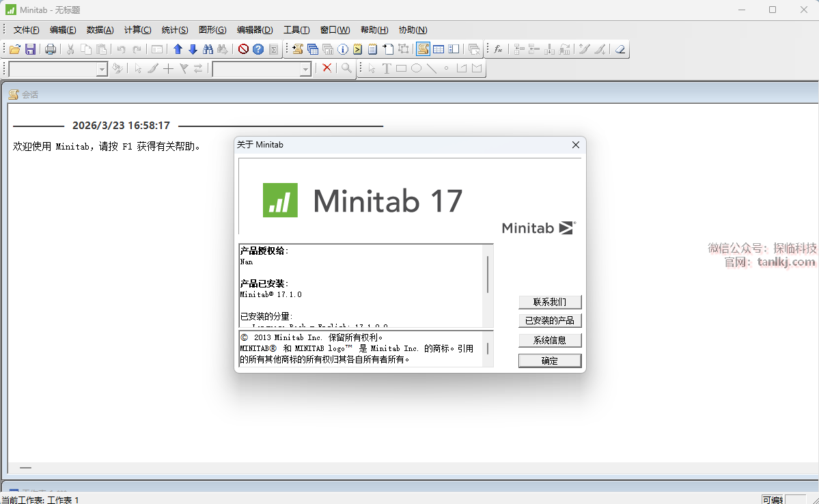819x504 pixels.
Task: Open the 图形(G) menu
Action: point(212,30)
